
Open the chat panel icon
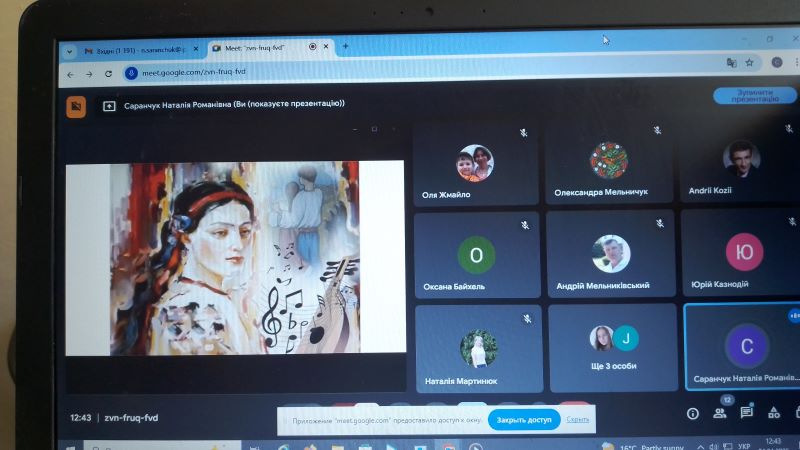click(746, 412)
